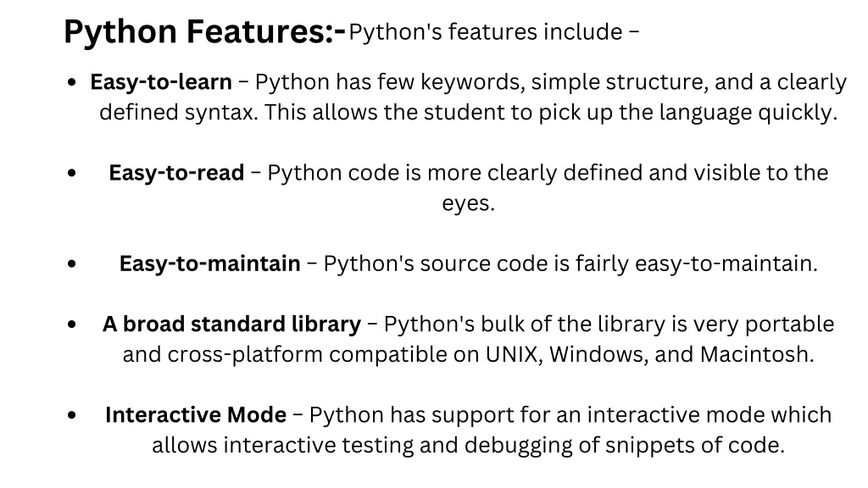Click the word 'eyes.' under Easy-to-read

[x=468, y=203]
